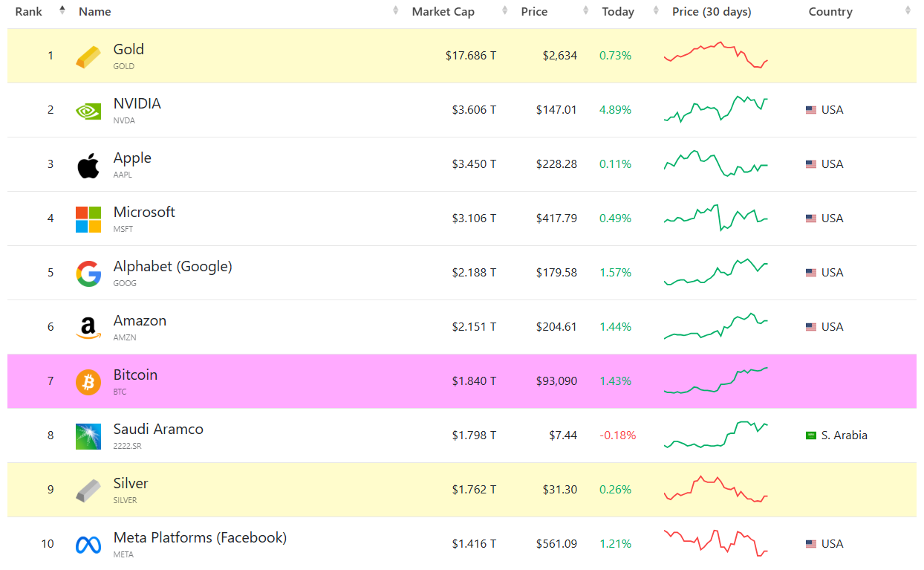Sort table by Price column header
Image resolution: width=924 pixels, height=570 pixels.
(534, 12)
